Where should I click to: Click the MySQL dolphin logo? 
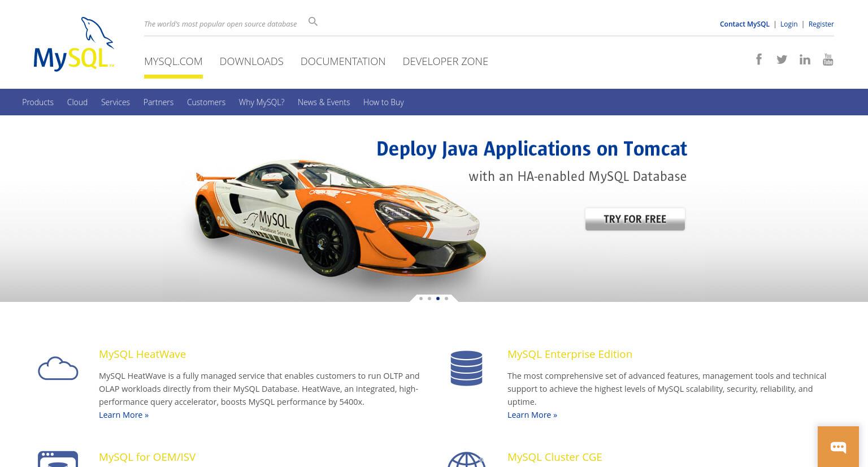pos(74,44)
